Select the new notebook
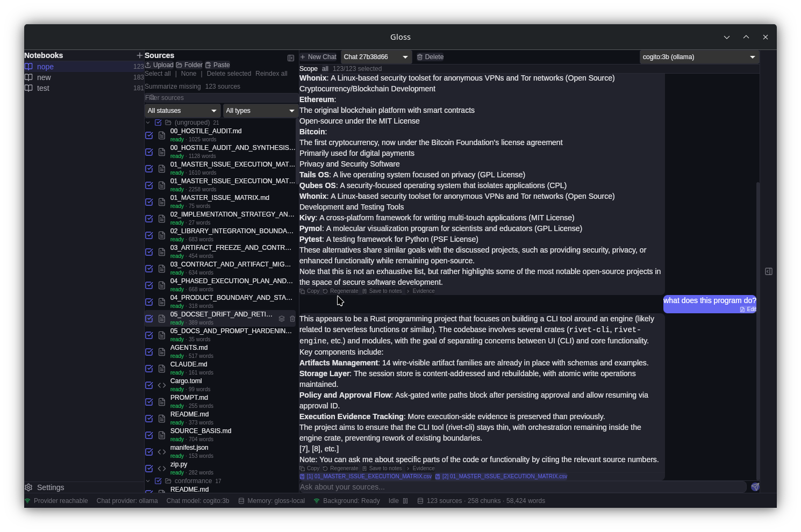 pyautogui.click(x=84, y=77)
